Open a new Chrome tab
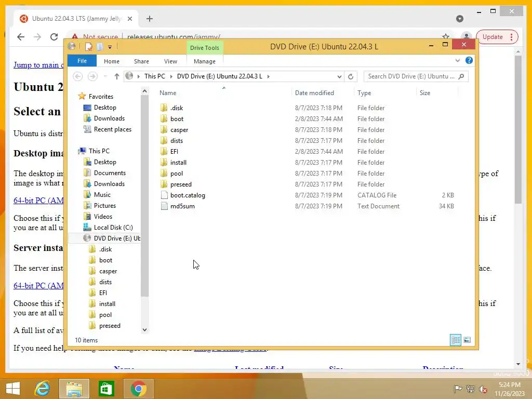 pyautogui.click(x=150, y=19)
